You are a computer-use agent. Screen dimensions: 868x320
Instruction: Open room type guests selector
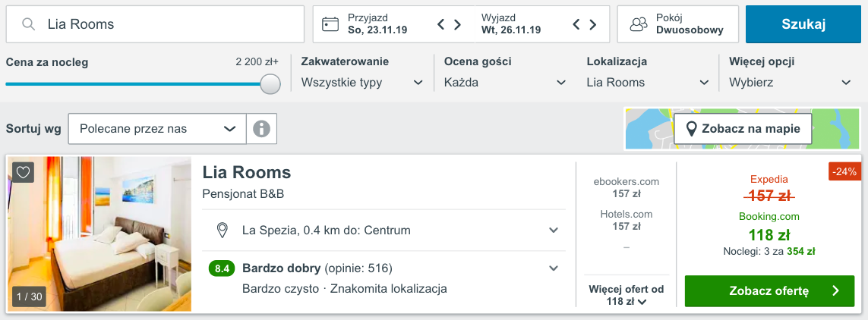pos(677,24)
